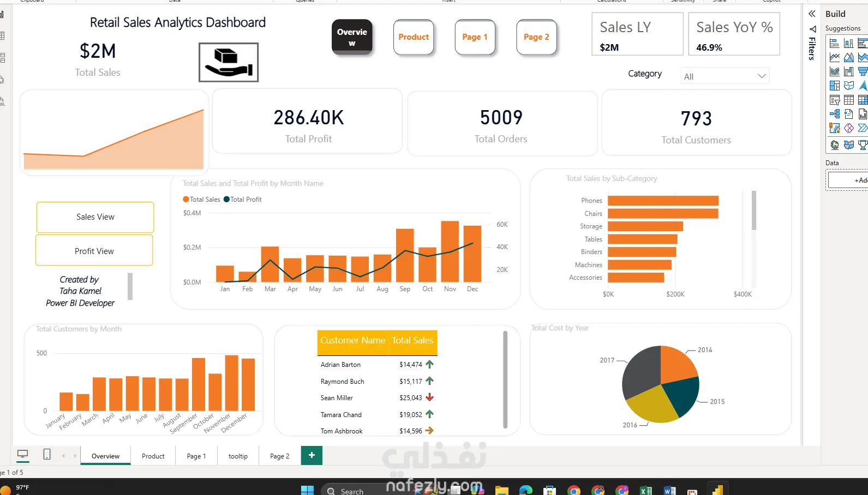The image size is (868, 495).
Task: Insert the table visual icon
Action: pos(848,100)
